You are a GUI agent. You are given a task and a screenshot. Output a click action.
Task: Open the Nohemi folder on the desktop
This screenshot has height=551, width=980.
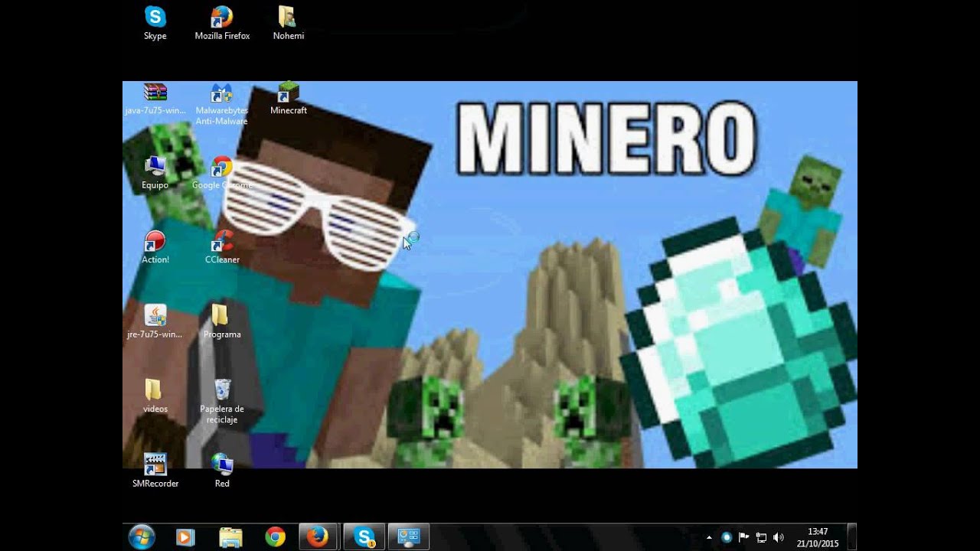pos(288,23)
